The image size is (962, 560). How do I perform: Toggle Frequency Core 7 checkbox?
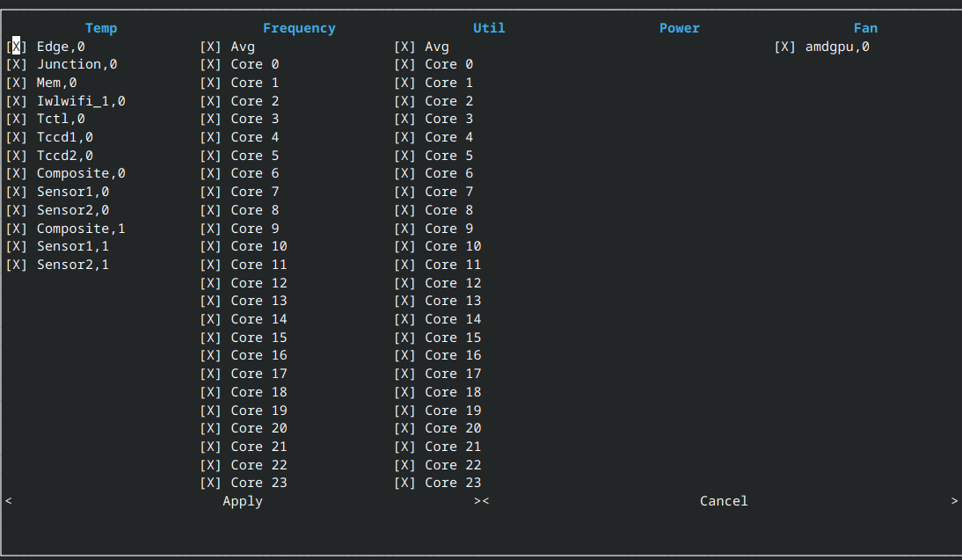click(210, 192)
